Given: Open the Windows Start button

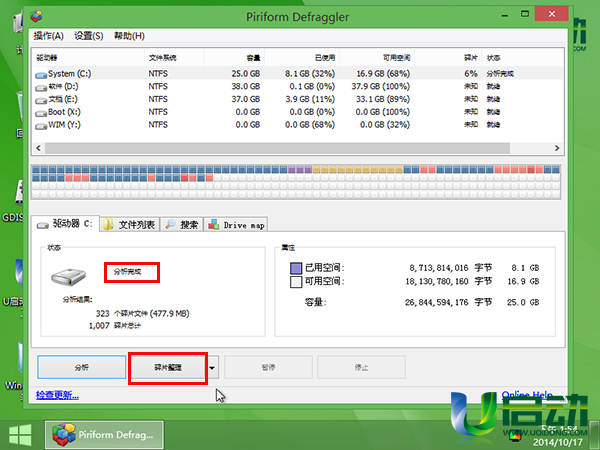Looking at the screenshot, I should tap(20, 435).
